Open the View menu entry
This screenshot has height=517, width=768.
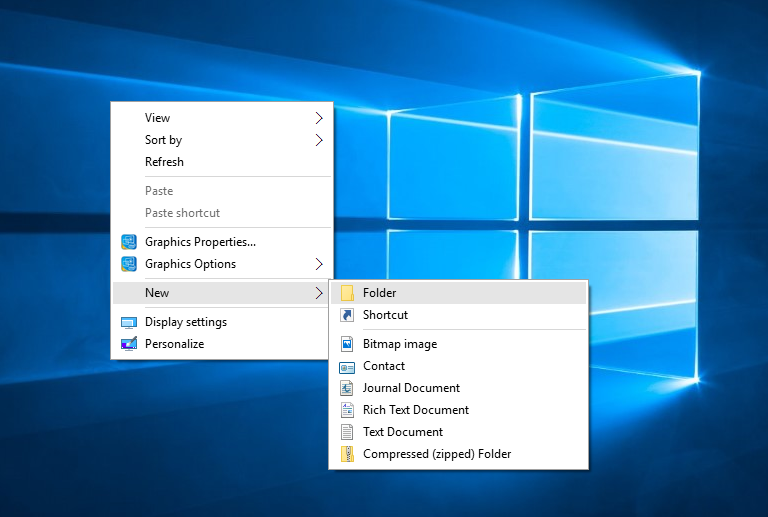[222, 118]
